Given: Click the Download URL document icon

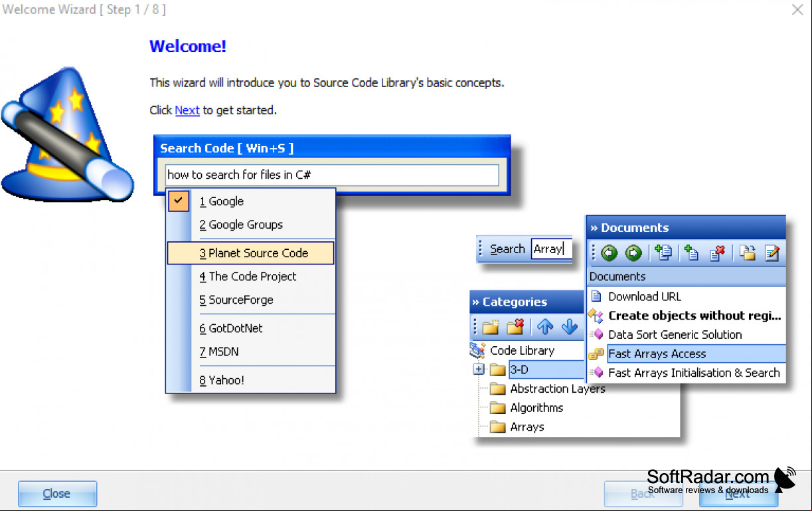Looking at the screenshot, I should [596, 296].
